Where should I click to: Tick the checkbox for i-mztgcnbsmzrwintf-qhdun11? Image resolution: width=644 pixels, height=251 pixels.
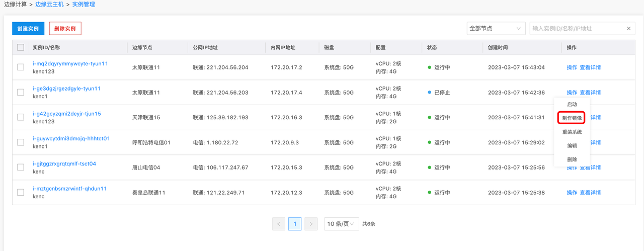click(21, 192)
